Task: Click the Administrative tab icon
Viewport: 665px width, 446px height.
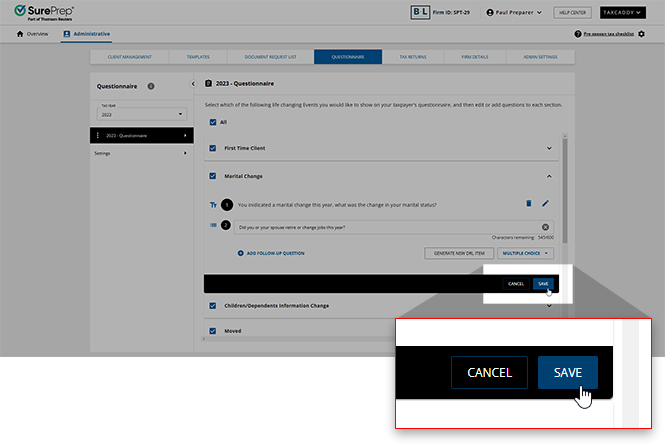Action: pyautogui.click(x=67, y=34)
